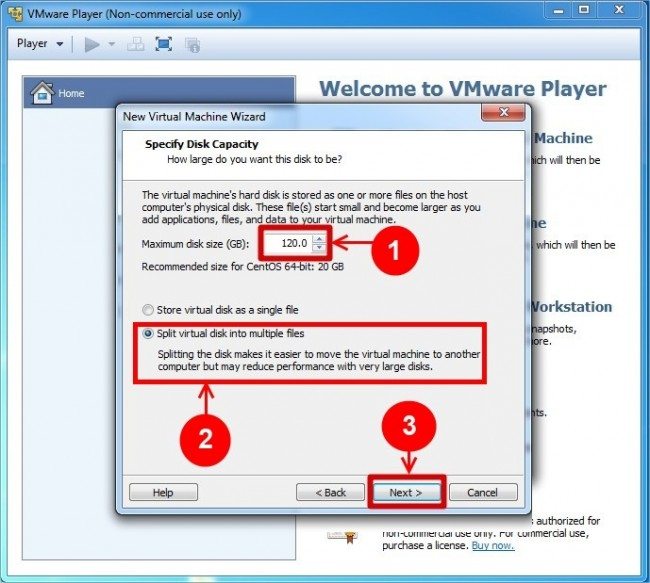Click the Home house icon
Viewport: 650px width, 583px height.
coord(42,92)
